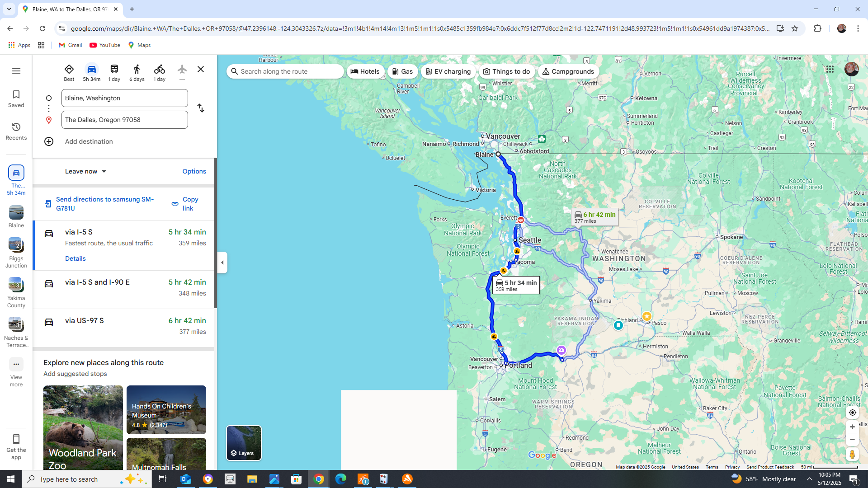Open the hamburger main menu
The image size is (868, 488).
[16, 71]
